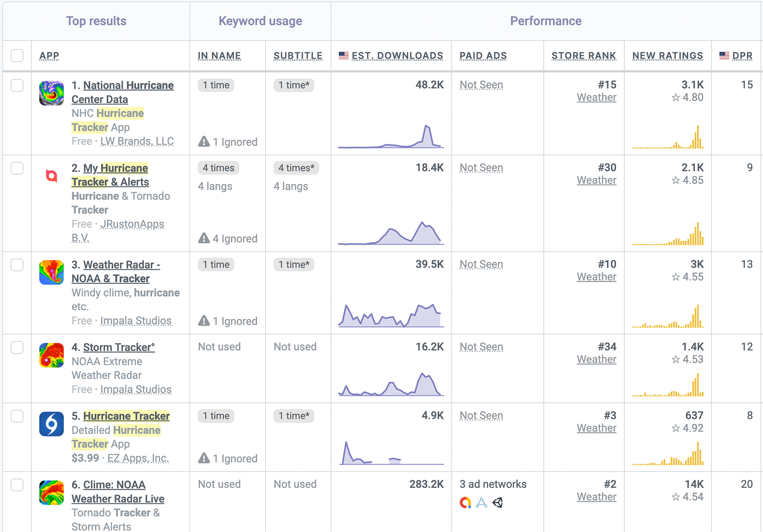
Task: Click blue triangle ad network icon for Clime
Action: (x=481, y=503)
